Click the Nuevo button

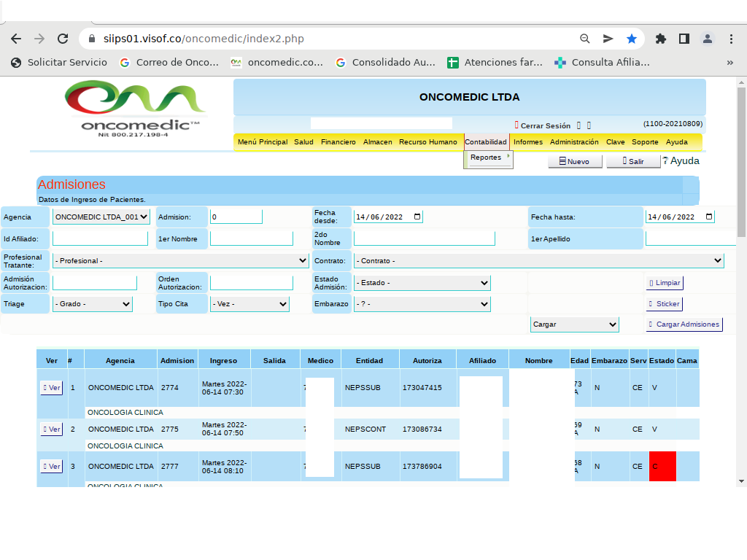[x=575, y=162]
